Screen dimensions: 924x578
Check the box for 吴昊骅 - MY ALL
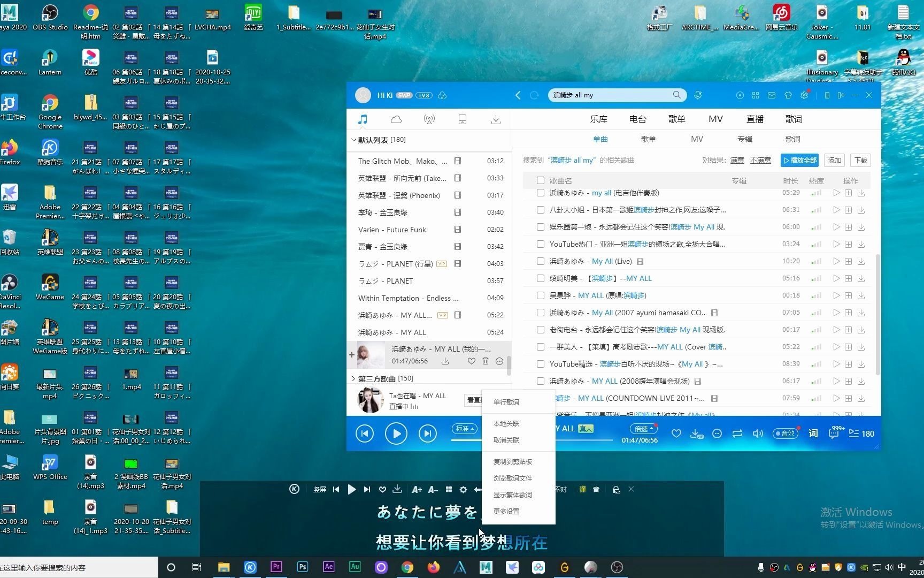pyautogui.click(x=540, y=295)
